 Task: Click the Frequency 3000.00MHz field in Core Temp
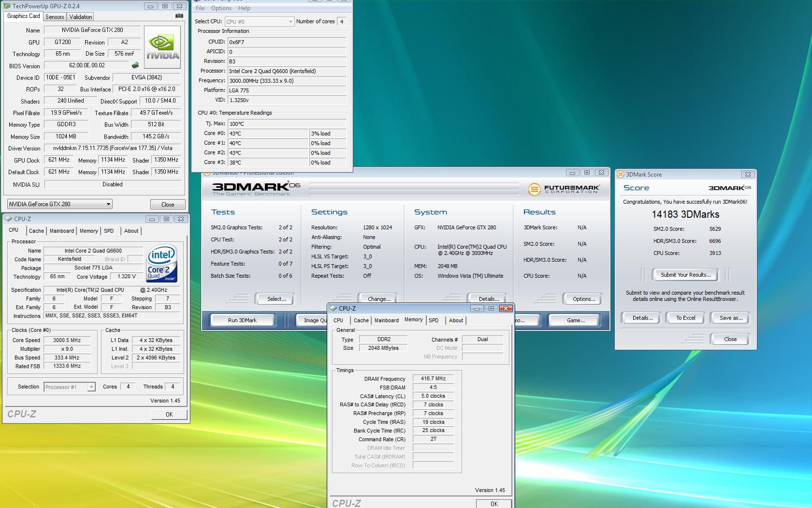pyautogui.click(x=287, y=81)
